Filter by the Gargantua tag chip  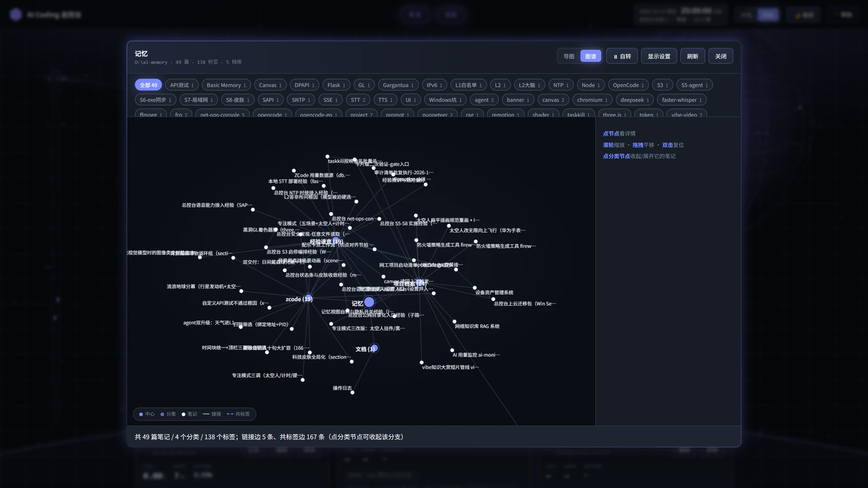pyautogui.click(x=398, y=85)
